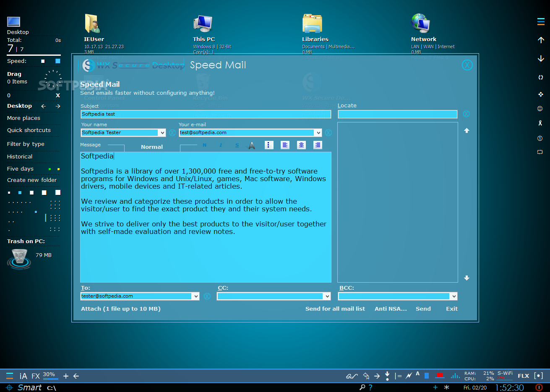This screenshot has width=550, height=392.
Task: Open the font color A tool
Action: click(x=252, y=145)
